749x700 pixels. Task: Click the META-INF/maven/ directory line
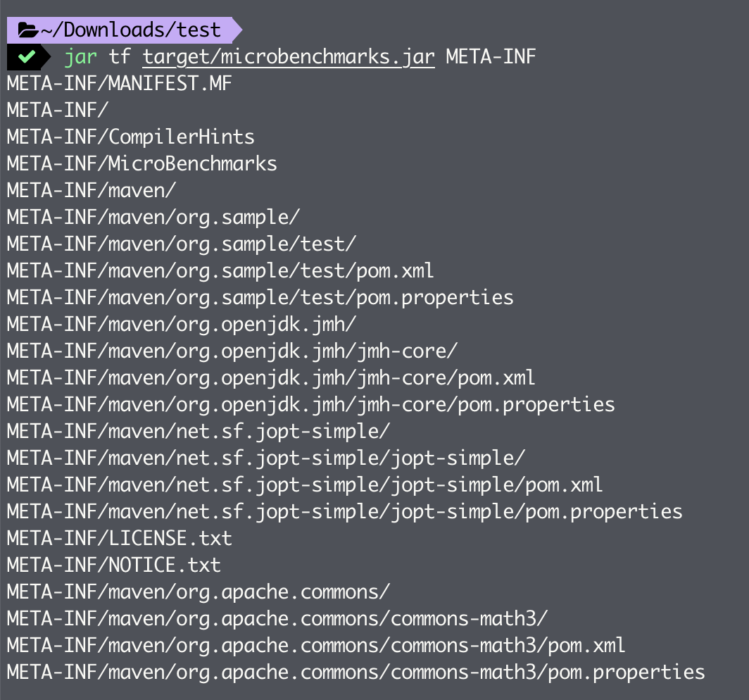point(92,191)
